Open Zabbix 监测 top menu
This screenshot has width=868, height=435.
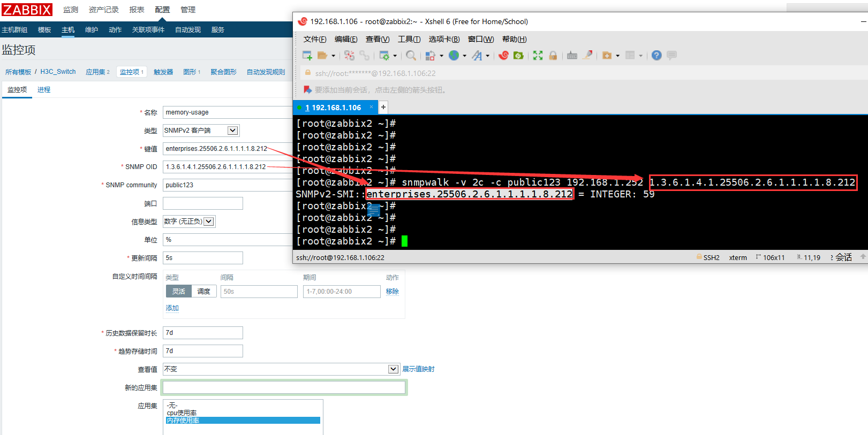70,10
